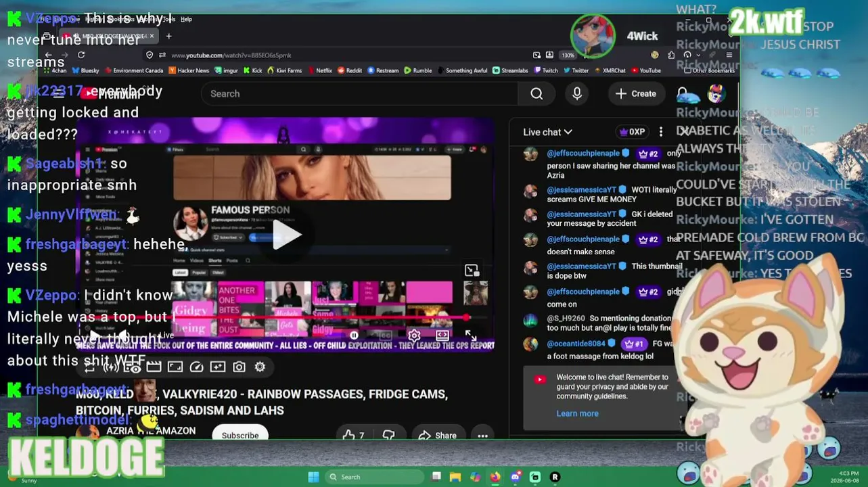Click the YouTube address bar URL
868x487 pixels.
[x=231, y=55]
